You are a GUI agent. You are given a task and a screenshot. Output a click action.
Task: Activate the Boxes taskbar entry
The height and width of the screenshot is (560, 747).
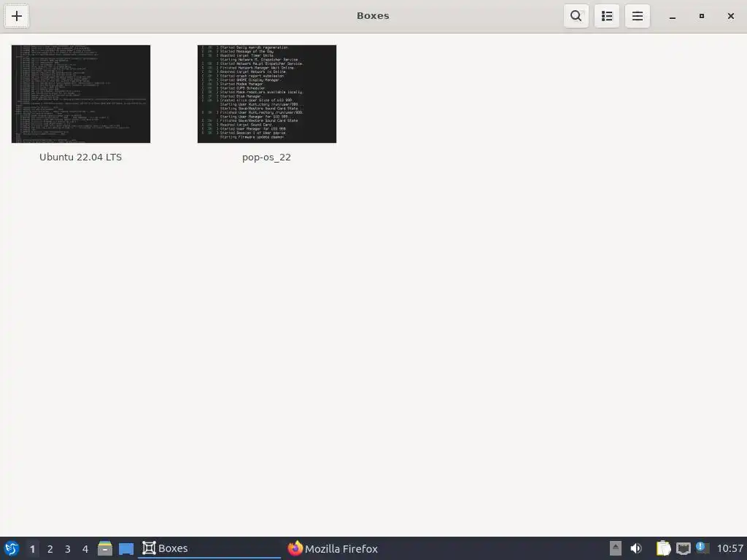tap(209, 548)
